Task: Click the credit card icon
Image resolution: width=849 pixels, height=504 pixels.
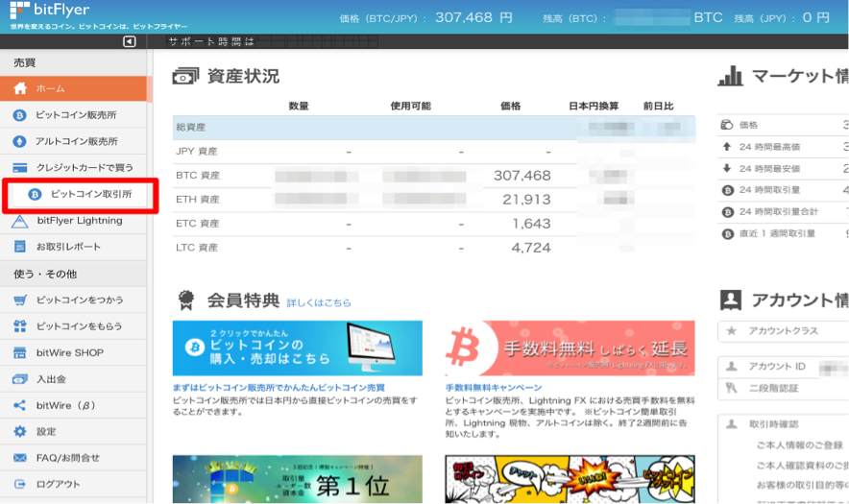Action: (x=19, y=168)
